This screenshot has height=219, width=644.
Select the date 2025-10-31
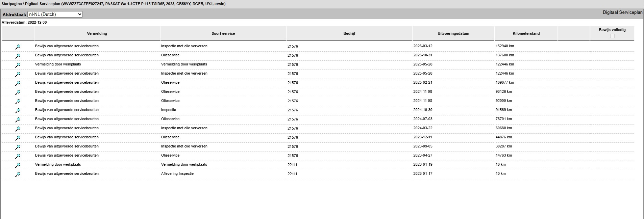click(423, 55)
